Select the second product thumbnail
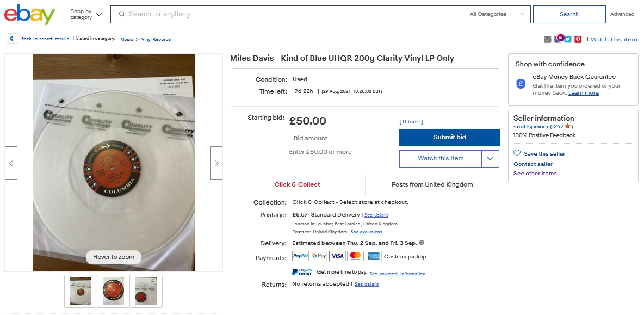The image size is (644, 315). 114,291
